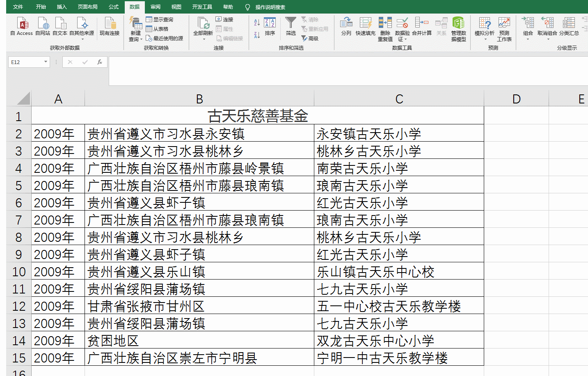Import data using the 自 Access icon

click(21, 26)
